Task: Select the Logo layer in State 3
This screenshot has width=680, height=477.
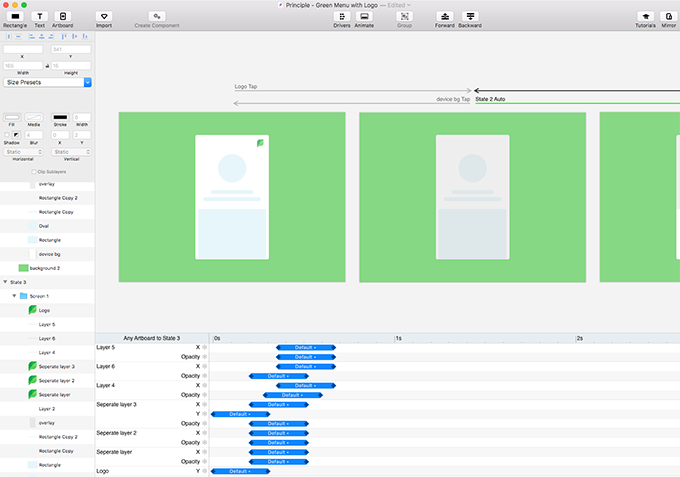Action: coord(44,311)
